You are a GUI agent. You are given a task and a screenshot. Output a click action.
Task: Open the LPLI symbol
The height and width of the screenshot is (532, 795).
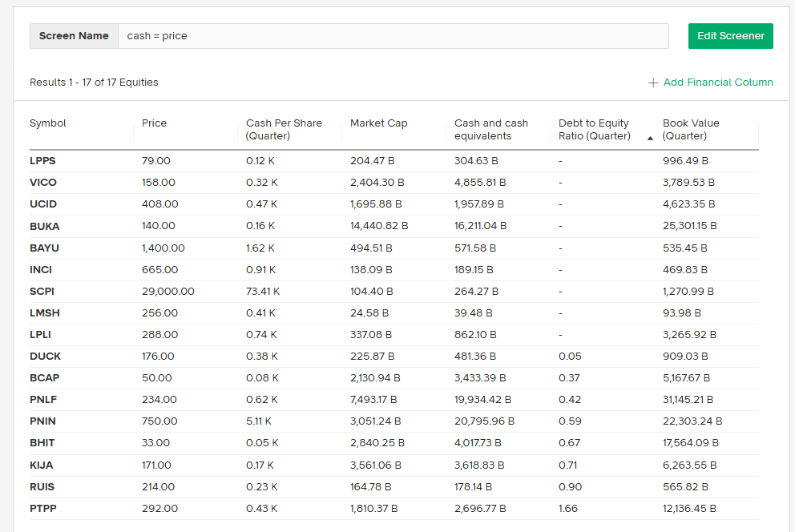pos(40,335)
